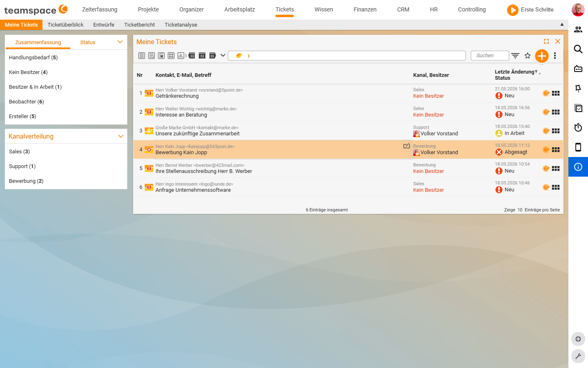Open the search icon in right sidebar
The height and width of the screenshot is (368, 588).
click(578, 49)
